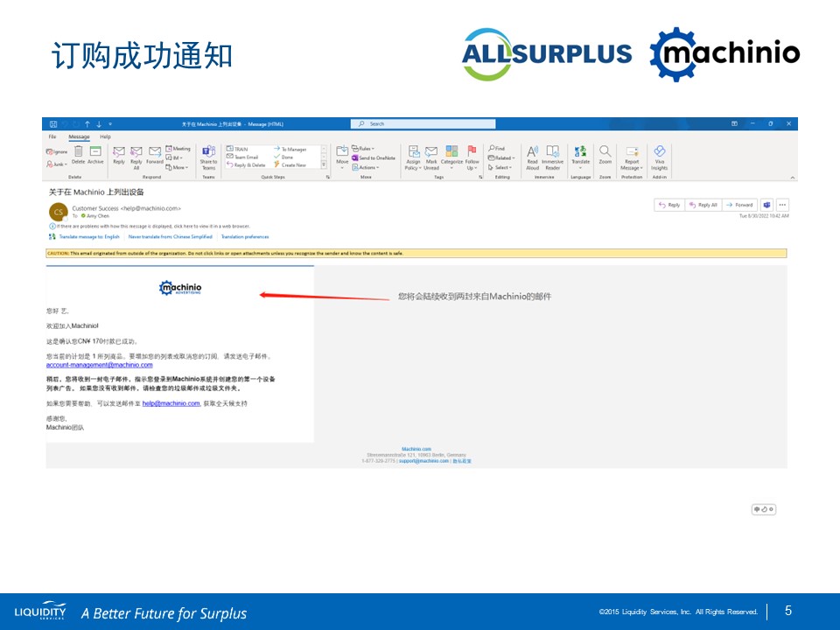The height and width of the screenshot is (630, 840).
Task: Click the CS sender avatar
Action: click(59, 212)
